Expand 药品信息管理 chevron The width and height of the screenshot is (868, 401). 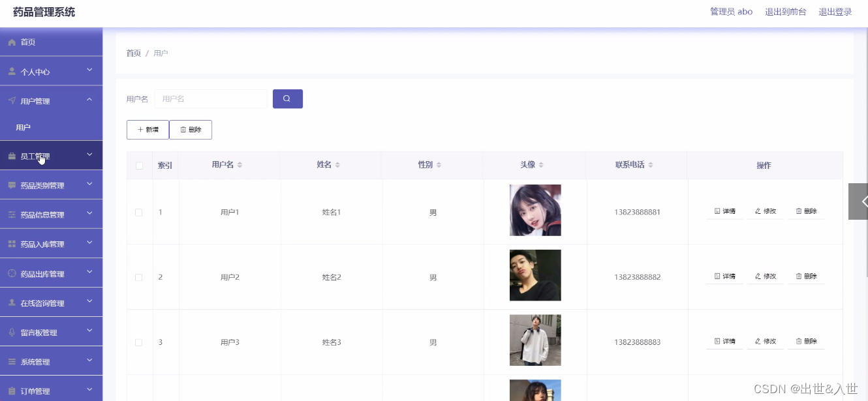(x=89, y=214)
